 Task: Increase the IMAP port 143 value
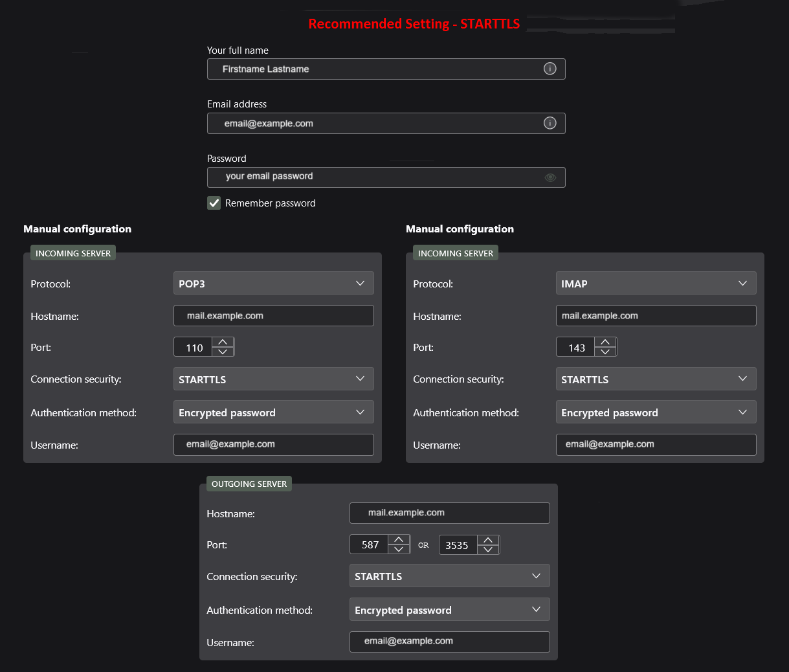click(x=605, y=342)
